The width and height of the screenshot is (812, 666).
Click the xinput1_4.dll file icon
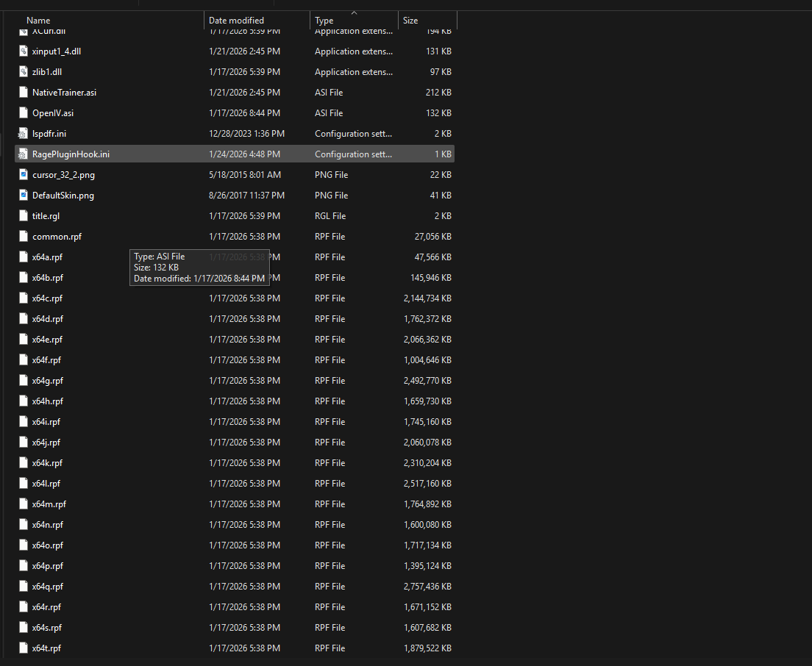[24, 51]
